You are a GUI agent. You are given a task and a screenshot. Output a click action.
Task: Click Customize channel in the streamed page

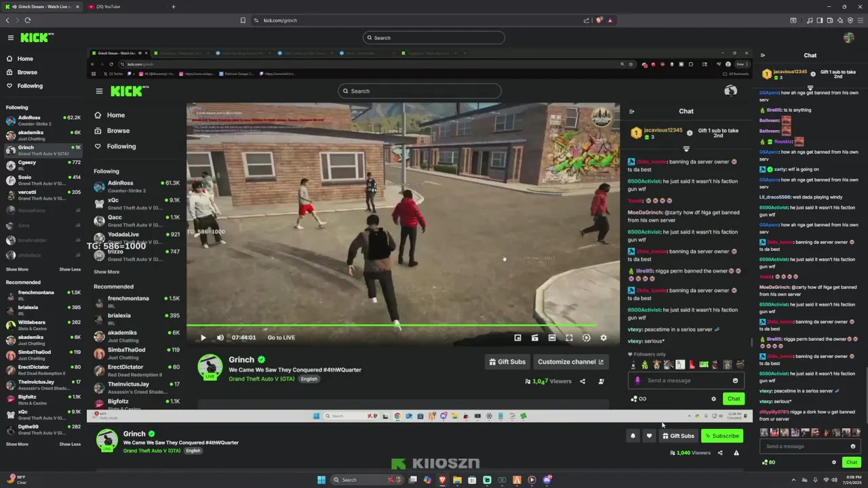pyautogui.click(x=570, y=362)
